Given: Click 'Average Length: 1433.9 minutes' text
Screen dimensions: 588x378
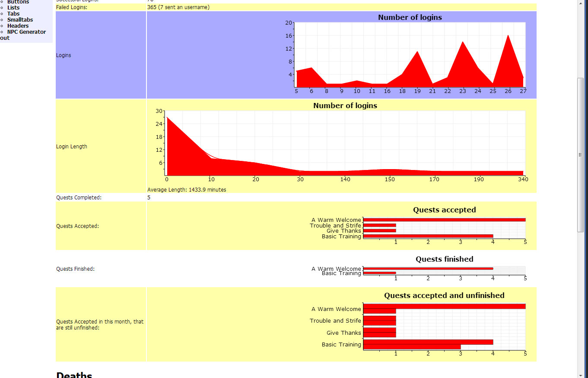Looking at the screenshot, I should tap(187, 190).
